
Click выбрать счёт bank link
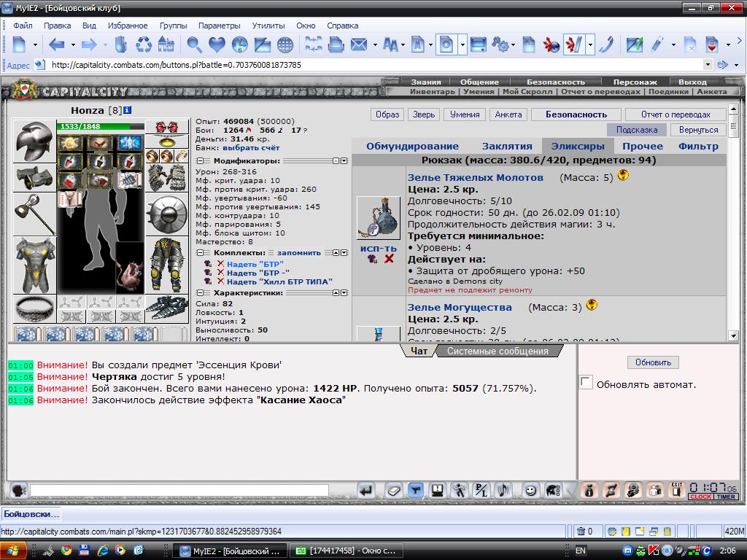tap(251, 147)
